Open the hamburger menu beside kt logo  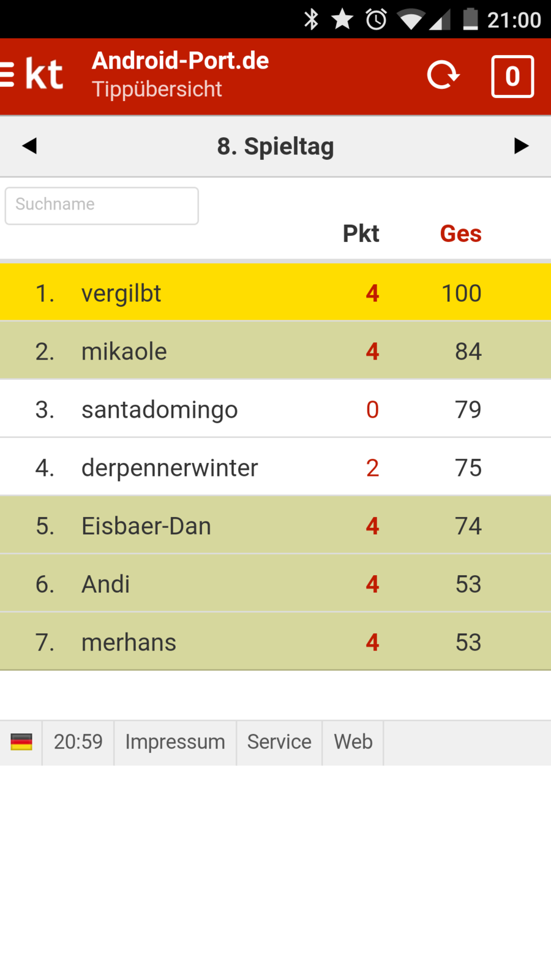7,75
